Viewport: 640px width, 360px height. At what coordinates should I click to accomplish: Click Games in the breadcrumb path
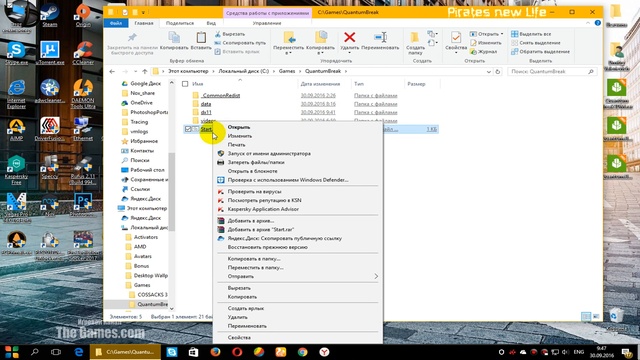(x=287, y=71)
